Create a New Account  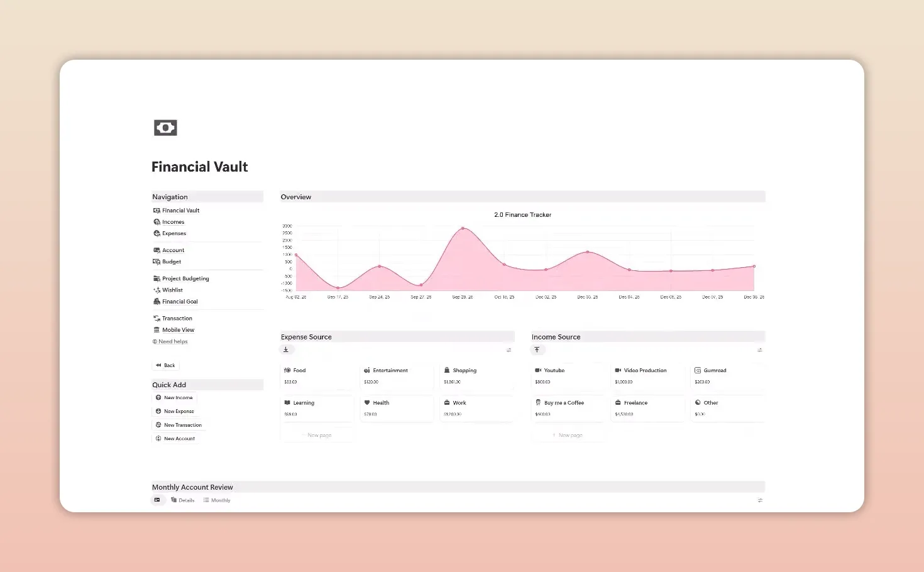pyautogui.click(x=175, y=439)
